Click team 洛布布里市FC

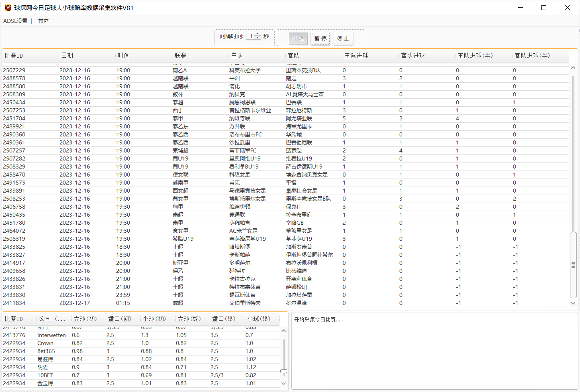pyautogui.click(x=245, y=134)
